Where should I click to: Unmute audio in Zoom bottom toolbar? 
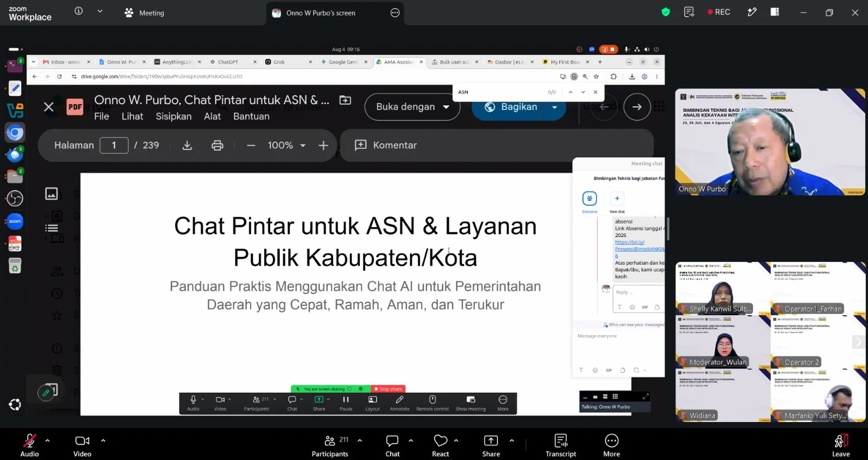(29, 445)
